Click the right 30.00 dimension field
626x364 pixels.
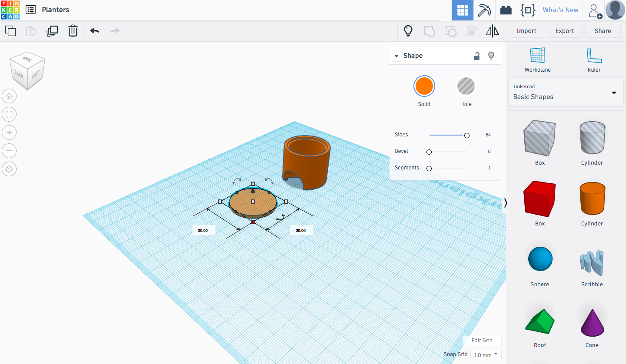click(x=301, y=230)
